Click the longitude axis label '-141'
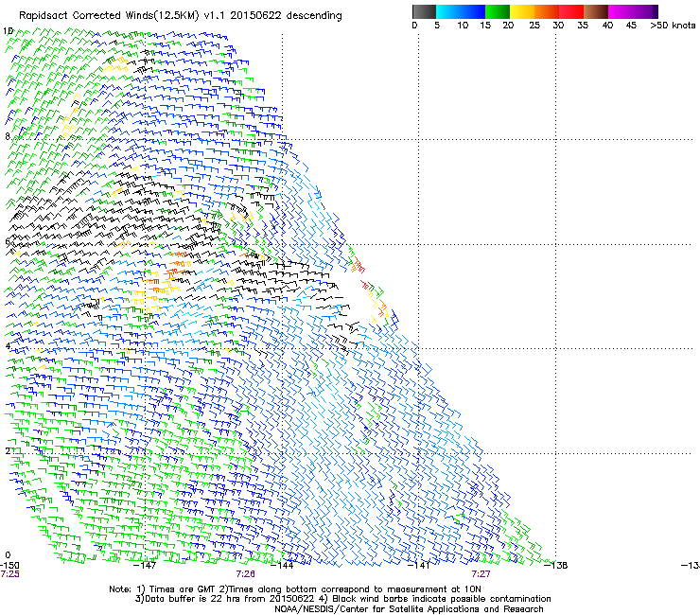 (419, 566)
